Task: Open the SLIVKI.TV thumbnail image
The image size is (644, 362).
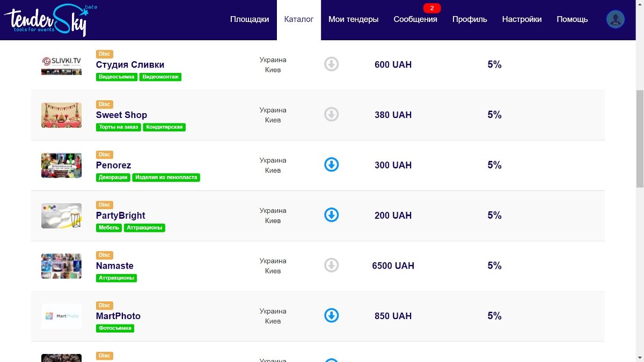Action: [x=61, y=64]
